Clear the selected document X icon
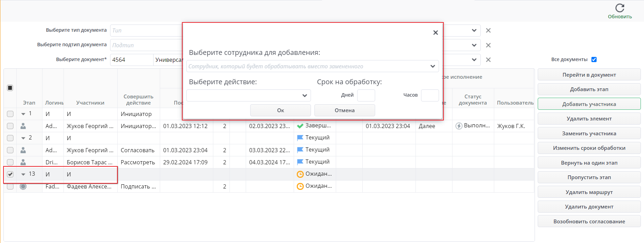644x243 pixels. [x=488, y=60]
